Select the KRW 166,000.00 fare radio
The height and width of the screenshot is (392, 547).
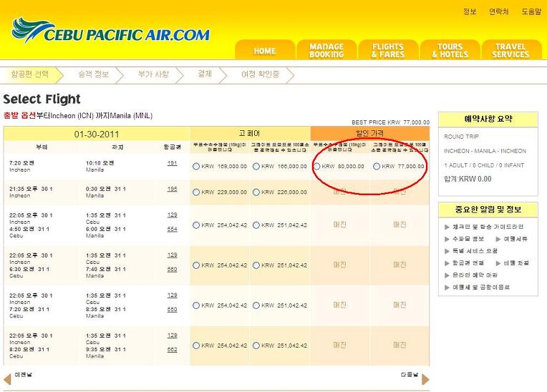256,167
